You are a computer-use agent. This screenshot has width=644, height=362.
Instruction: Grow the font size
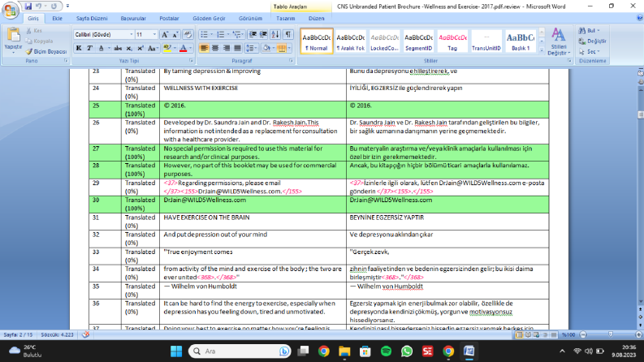click(165, 34)
